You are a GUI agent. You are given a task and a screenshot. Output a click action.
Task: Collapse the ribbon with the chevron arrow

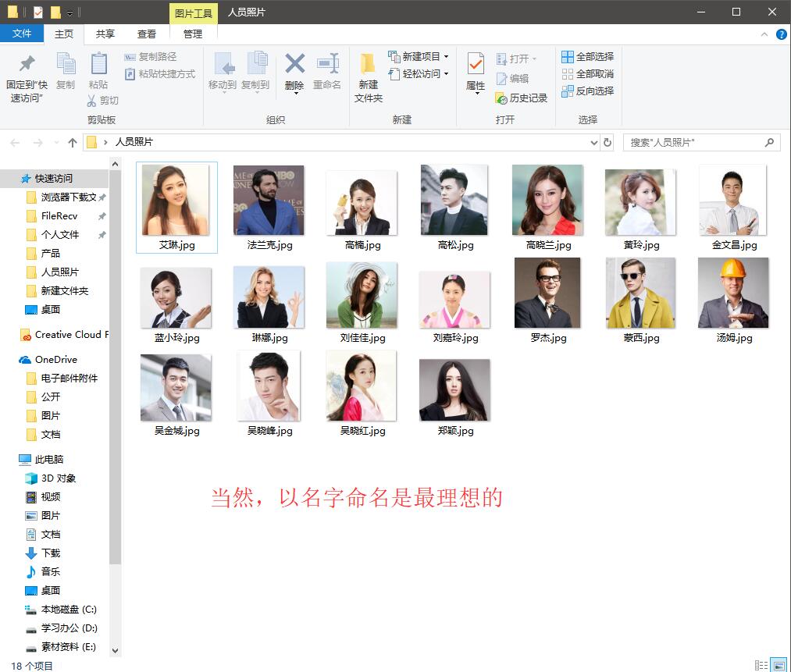coord(764,34)
